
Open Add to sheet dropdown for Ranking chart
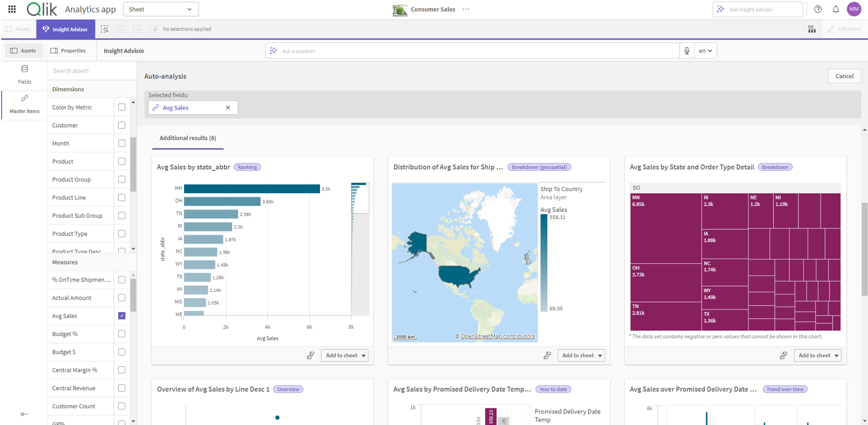coord(345,356)
